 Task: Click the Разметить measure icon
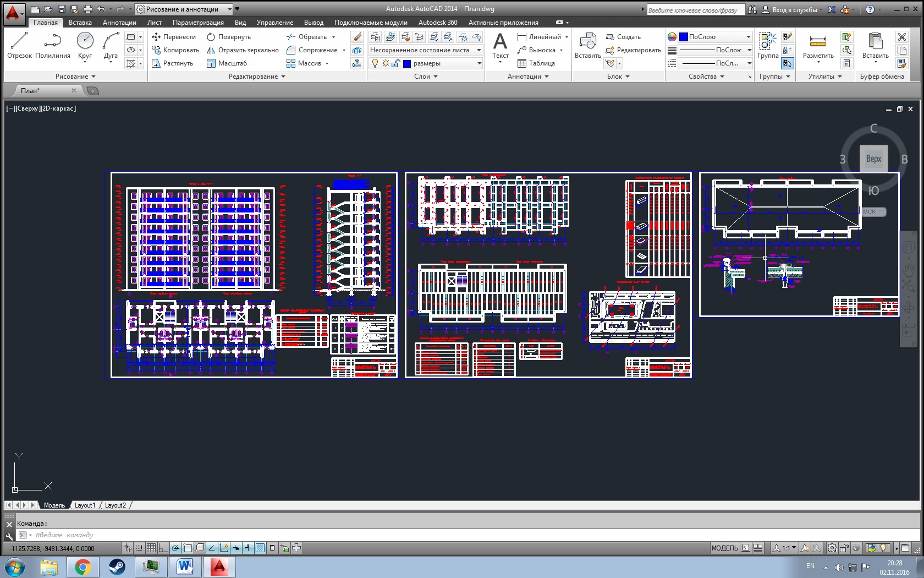[818, 45]
